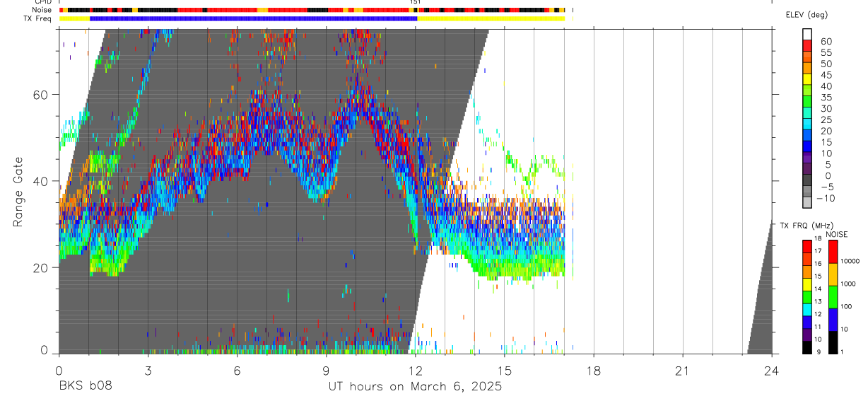This screenshot has width=868, height=401.
Task: Click the white top segment of ELEV colorbar
Action: [x=807, y=33]
